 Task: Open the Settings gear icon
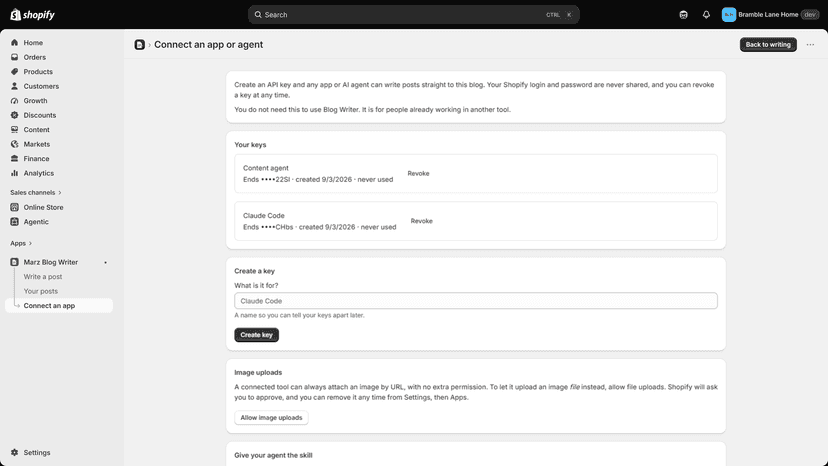pos(14,453)
